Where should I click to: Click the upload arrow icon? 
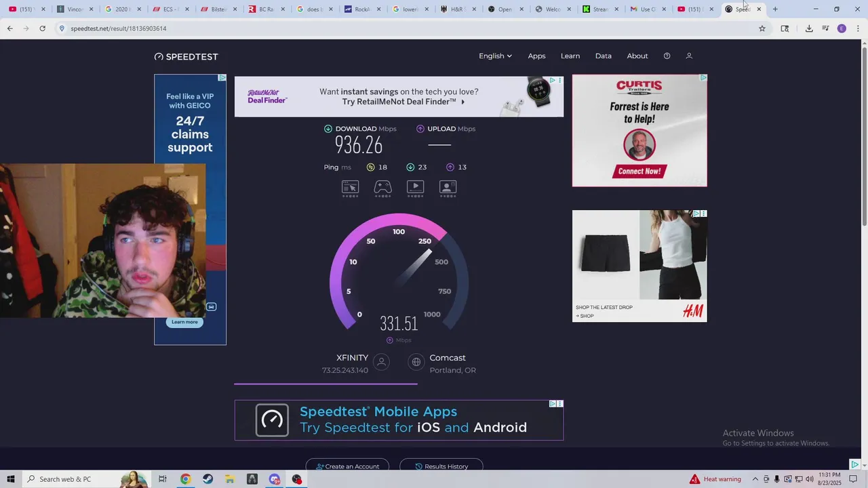(420, 129)
